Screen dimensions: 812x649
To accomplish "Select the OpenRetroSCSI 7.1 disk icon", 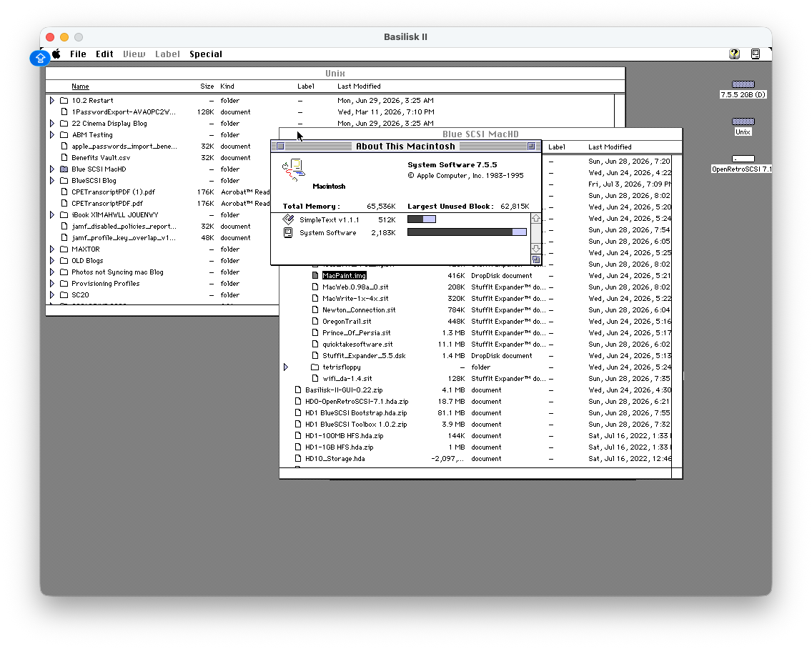I will (x=743, y=159).
